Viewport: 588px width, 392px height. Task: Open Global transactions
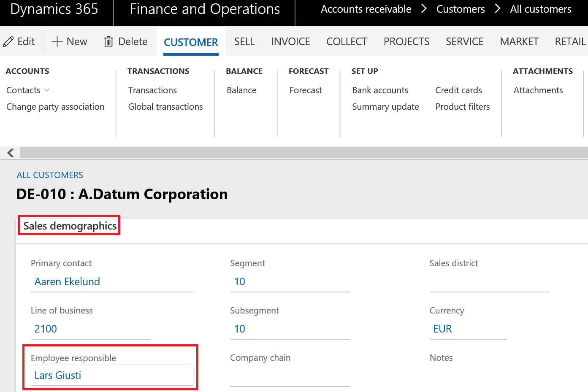tap(165, 107)
